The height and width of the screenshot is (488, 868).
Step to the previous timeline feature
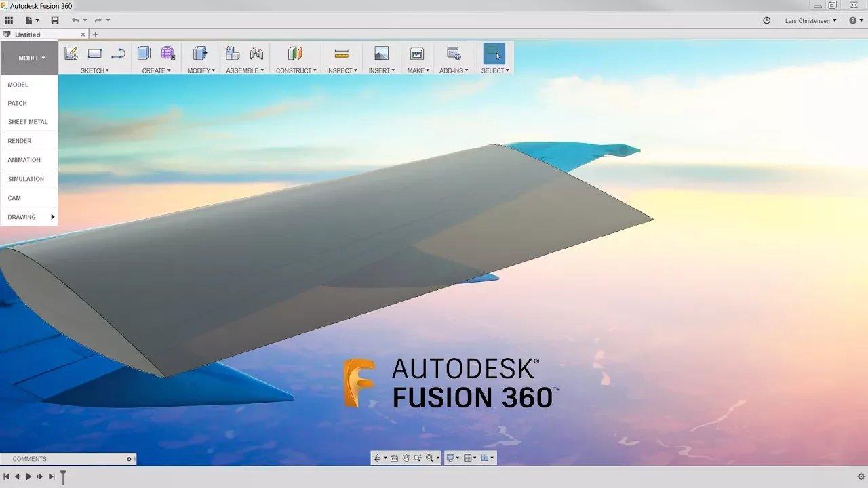(x=18, y=477)
